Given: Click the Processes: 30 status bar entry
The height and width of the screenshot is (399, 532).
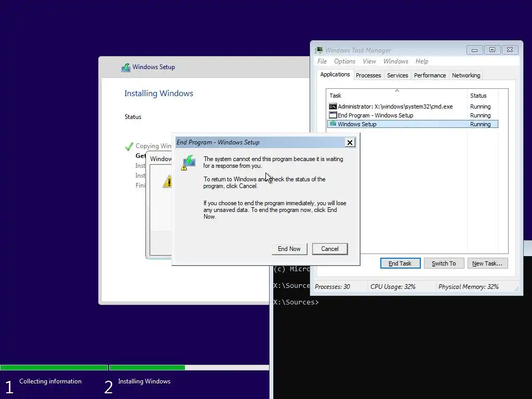Looking at the screenshot, I should click(x=332, y=287).
